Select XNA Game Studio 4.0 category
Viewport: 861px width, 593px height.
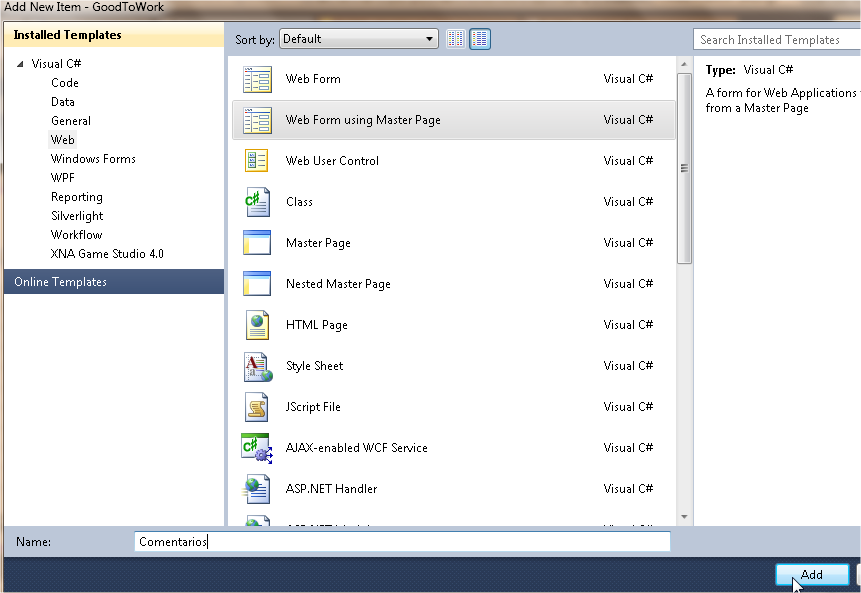tap(107, 254)
